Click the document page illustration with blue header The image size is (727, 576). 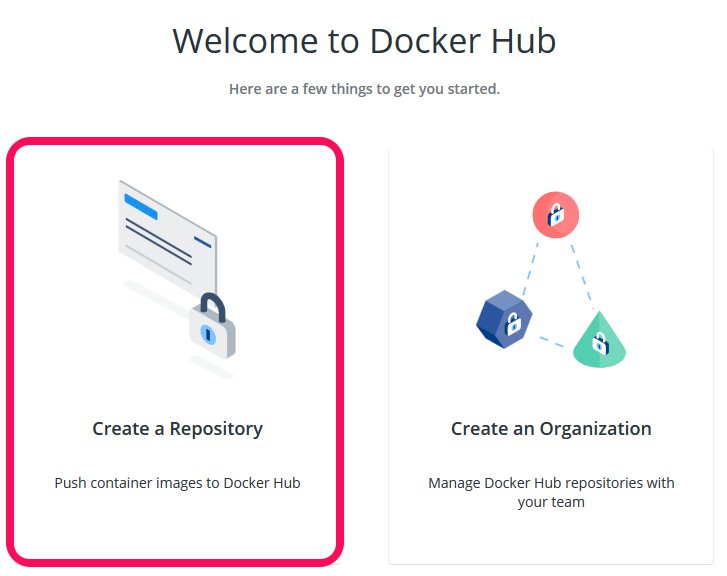click(165, 240)
